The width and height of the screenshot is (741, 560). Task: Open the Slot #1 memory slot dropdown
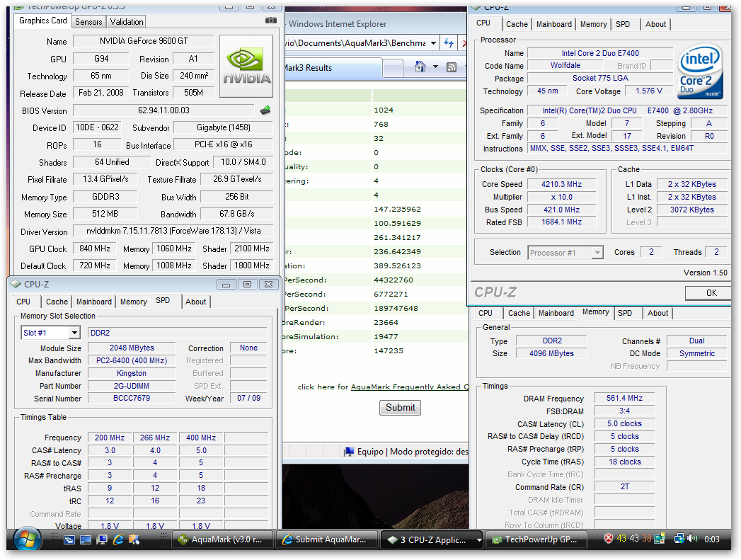(74, 333)
